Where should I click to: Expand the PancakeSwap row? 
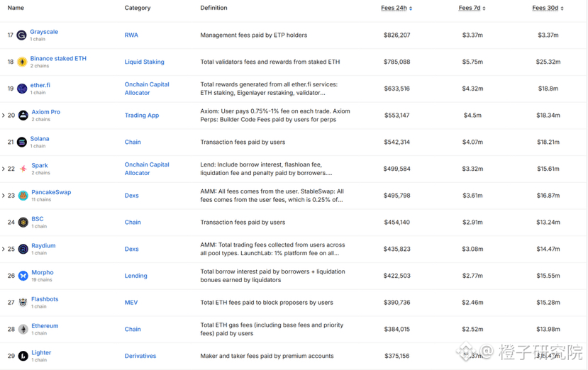4,196
